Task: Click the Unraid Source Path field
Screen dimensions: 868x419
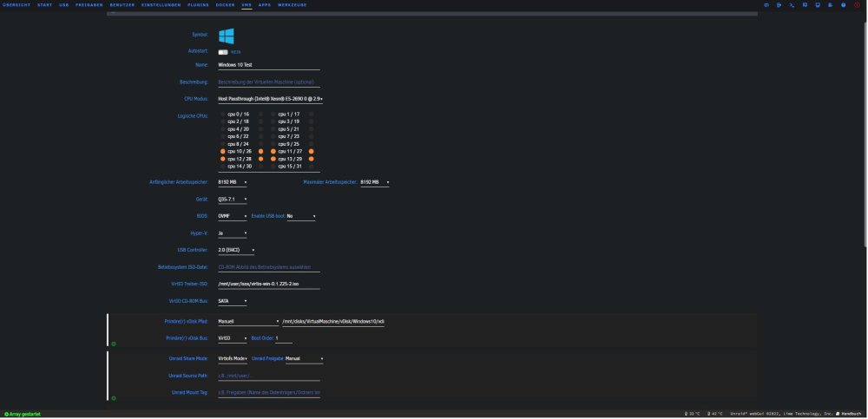Action: tap(269, 376)
